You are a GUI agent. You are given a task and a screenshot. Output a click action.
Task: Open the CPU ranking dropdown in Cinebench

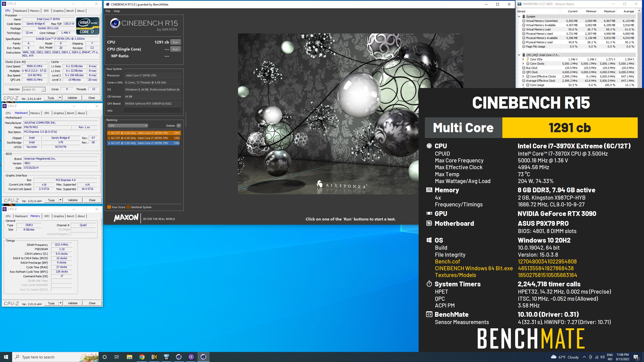click(x=128, y=126)
